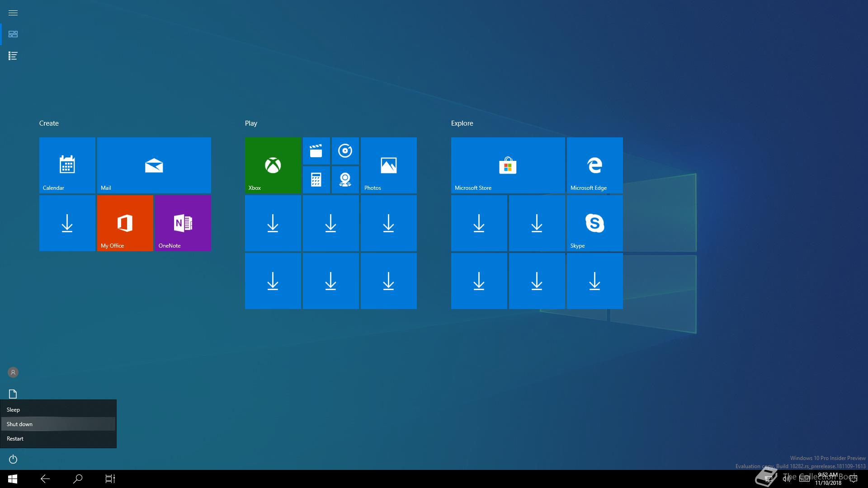This screenshot has height=488, width=868.
Task: Open the Microsoft Store tile
Action: [x=508, y=165]
